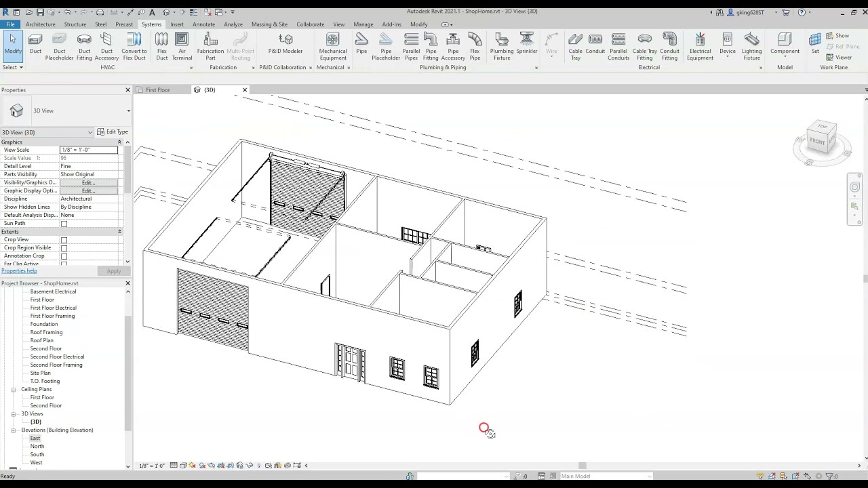
Task: Choose the Pipe Placeholder tool
Action: [x=386, y=46]
